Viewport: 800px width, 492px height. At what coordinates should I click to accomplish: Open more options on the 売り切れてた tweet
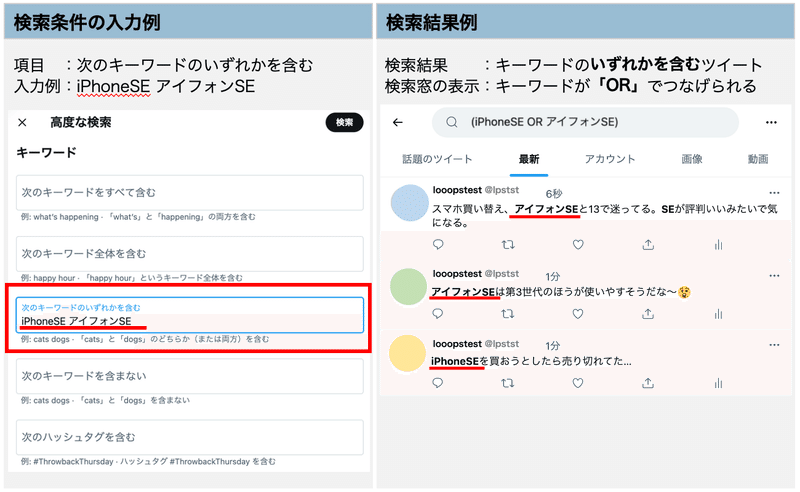[774, 345]
